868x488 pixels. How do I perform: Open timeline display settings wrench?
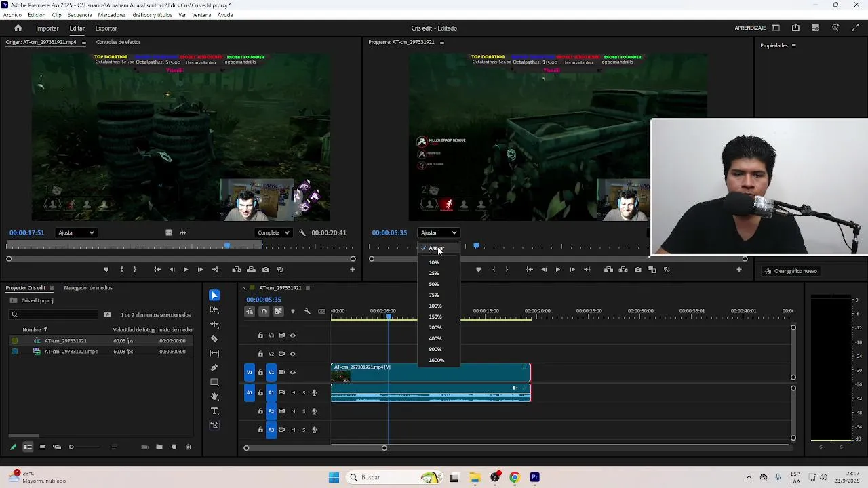[307, 311]
